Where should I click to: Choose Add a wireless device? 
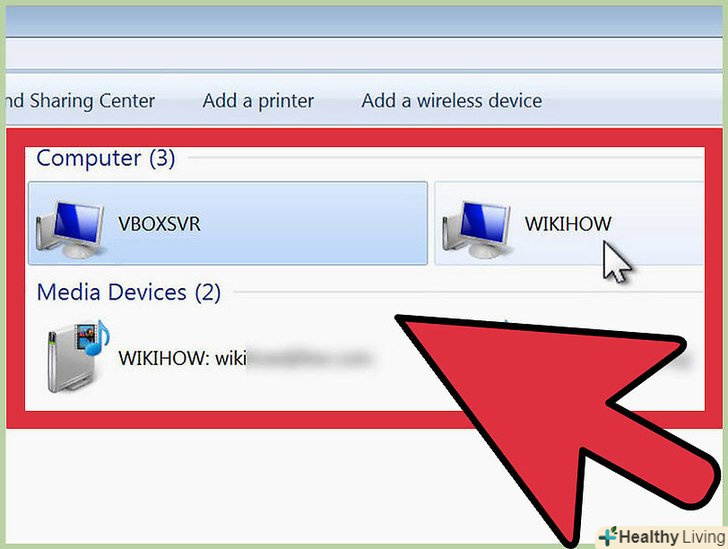click(x=452, y=101)
